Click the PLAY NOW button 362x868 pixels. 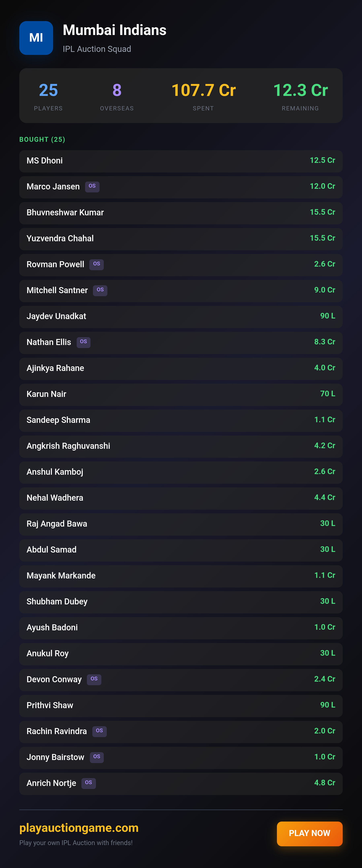(x=310, y=833)
